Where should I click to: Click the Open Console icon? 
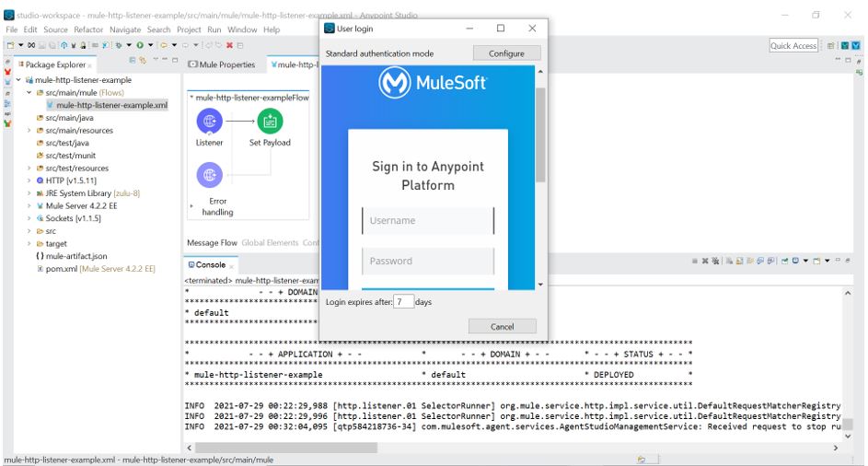(x=816, y=261)
